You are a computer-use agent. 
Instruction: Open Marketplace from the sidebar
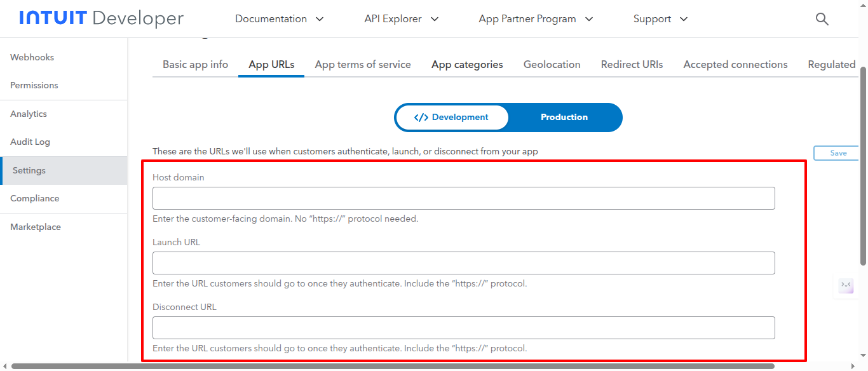point(36,227)
